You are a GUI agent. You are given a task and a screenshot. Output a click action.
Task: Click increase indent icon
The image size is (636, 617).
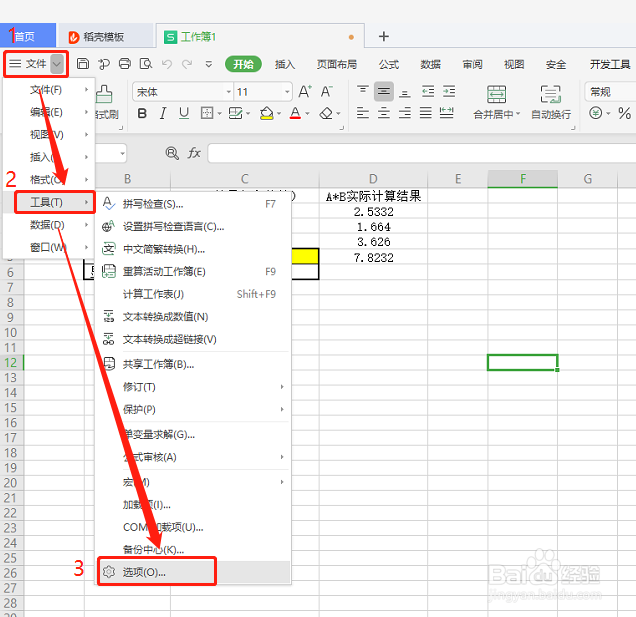[x=449, y=91]
